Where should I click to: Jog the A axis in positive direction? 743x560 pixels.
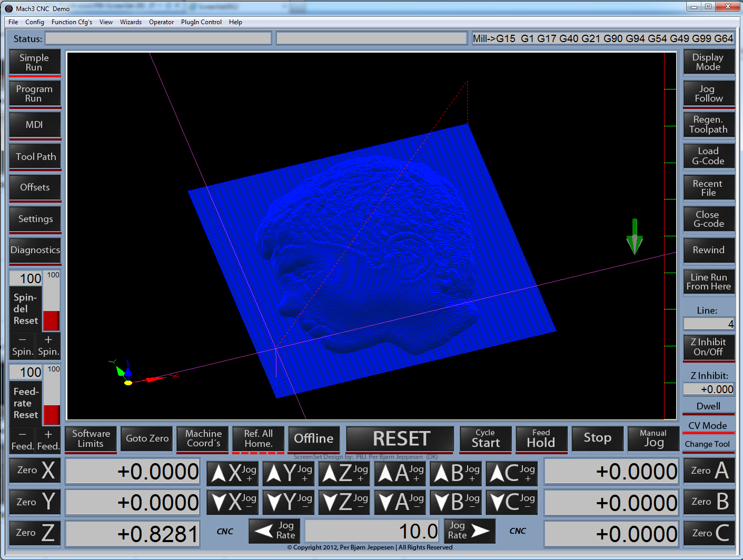coord(400,473)
